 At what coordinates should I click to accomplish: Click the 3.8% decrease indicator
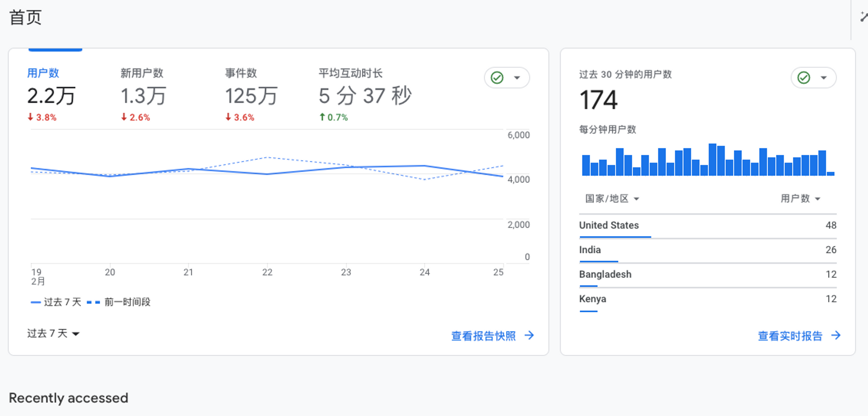click(x=42, y=117)
